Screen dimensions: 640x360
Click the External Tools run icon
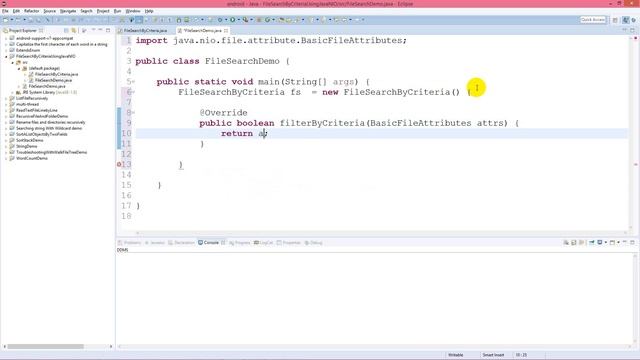coord(245,20)
